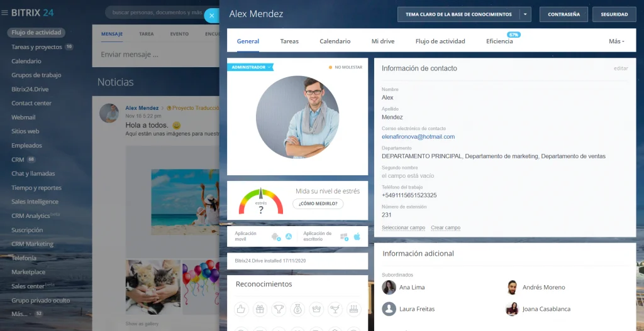Image resolution: width=644 pixels, height=331 pixels.
Task: Click the Seguridad button
Action: pos(614,14)
